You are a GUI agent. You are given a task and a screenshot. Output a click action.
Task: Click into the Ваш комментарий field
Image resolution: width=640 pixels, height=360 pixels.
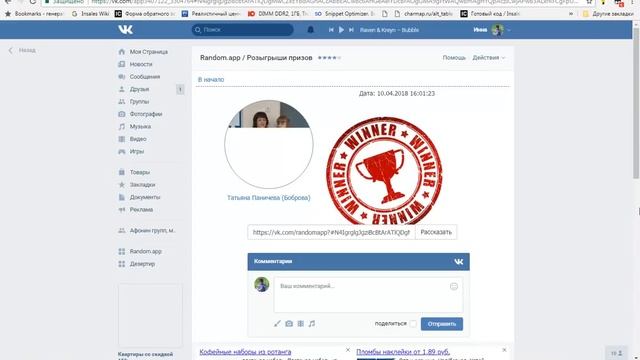point(368,295)
